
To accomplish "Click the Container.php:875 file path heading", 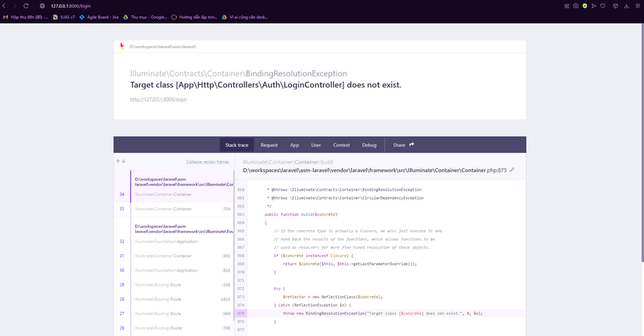I will click(375, 170).
